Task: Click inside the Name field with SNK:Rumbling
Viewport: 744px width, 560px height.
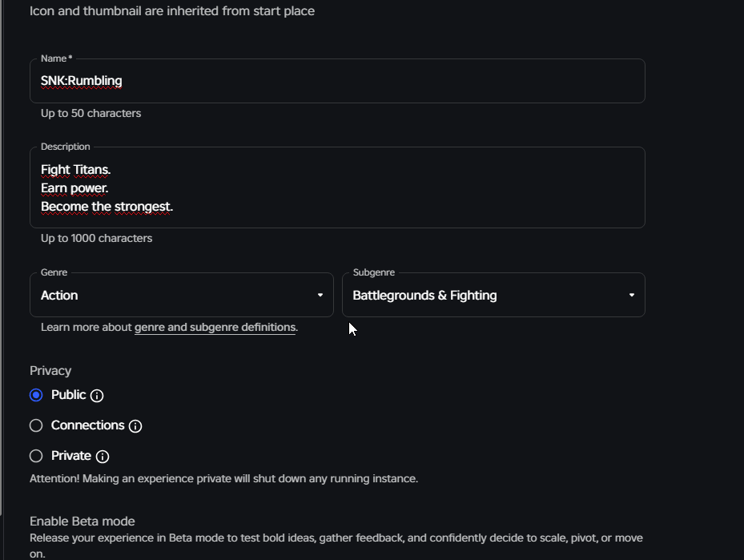Action: point(336,81)
